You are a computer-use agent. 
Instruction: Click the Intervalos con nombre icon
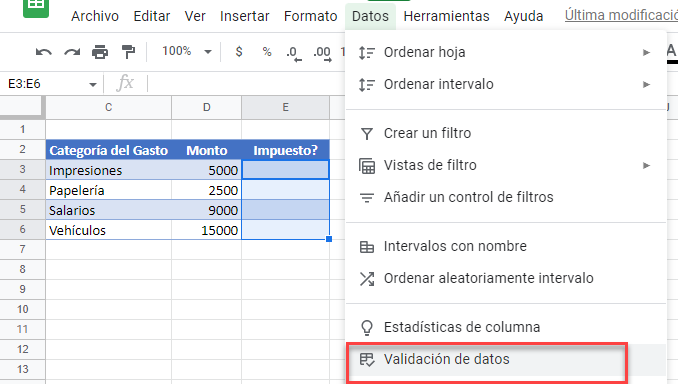click(x=367, y=247)
